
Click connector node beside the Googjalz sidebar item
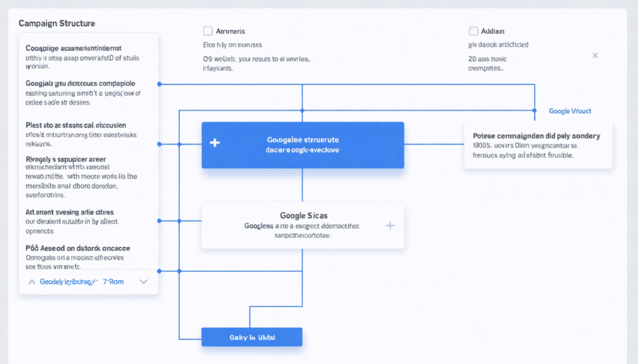[x=159, y=84]
